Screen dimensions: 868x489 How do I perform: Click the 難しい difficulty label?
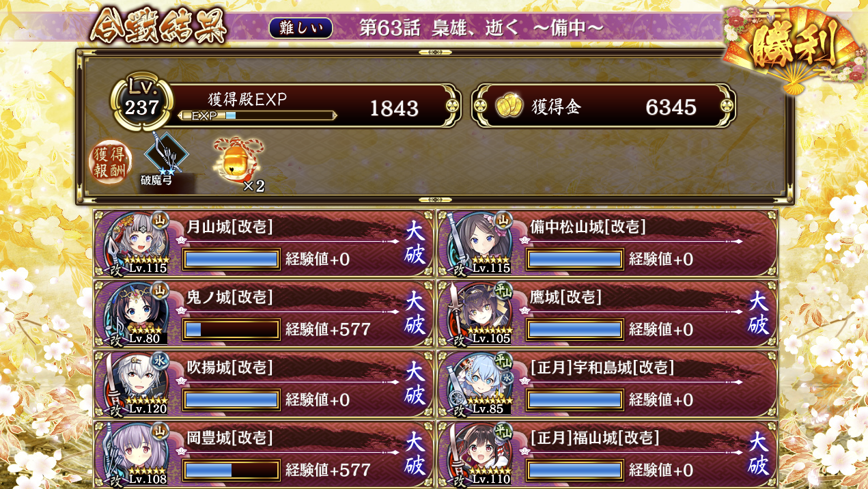(301, 28)
